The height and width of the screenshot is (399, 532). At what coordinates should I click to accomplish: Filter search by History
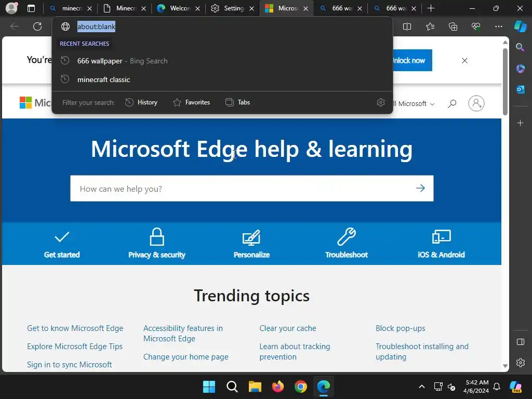(141, 102)
